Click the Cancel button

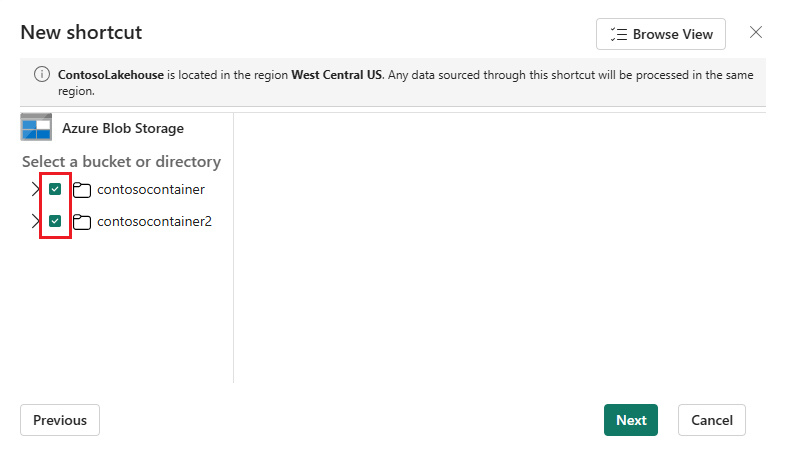[711, 420]
